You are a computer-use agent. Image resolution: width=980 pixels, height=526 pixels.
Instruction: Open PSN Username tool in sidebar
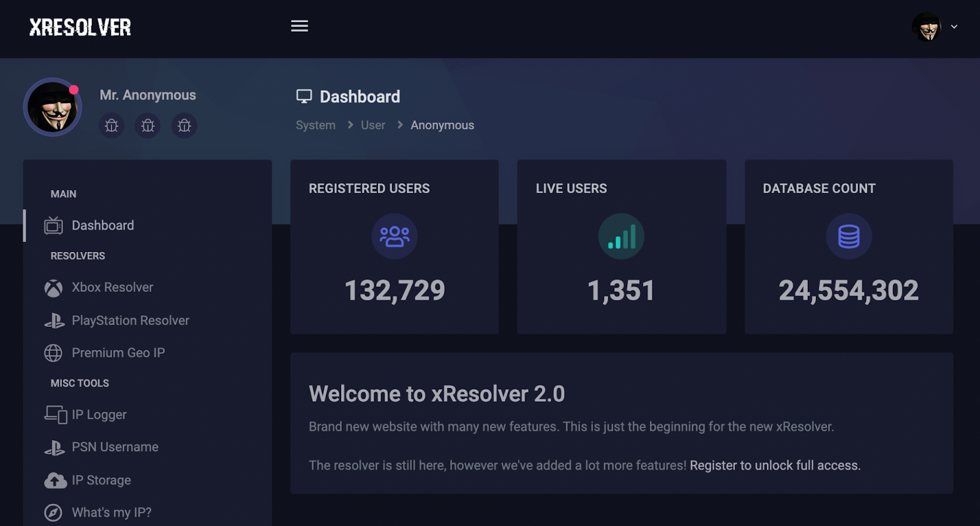point(115,448)
